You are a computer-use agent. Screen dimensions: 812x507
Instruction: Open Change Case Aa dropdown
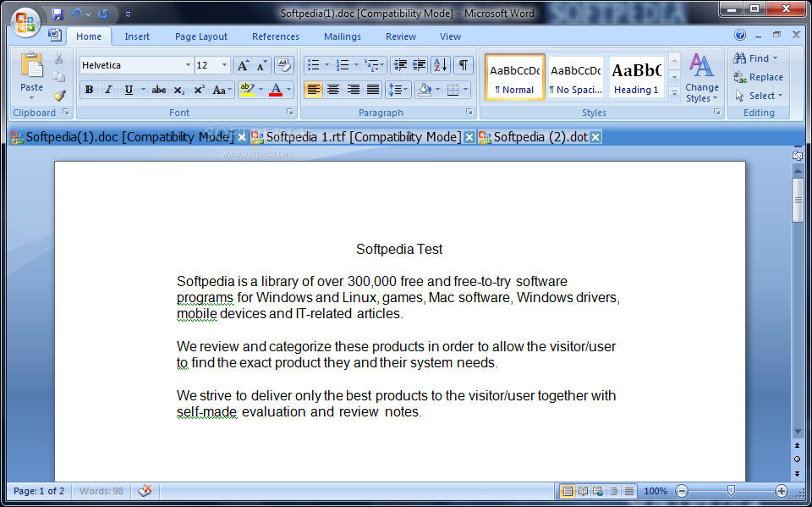(x=222, y=90)
